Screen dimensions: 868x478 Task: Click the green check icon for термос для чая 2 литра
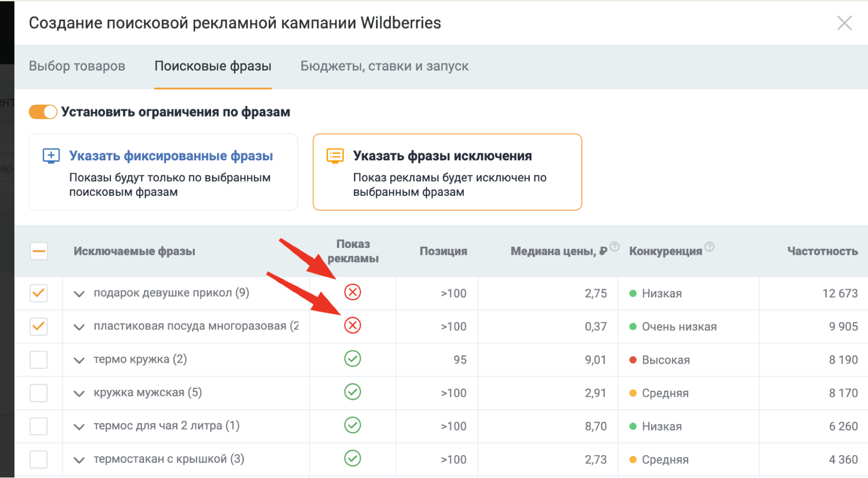coord(353,425)
